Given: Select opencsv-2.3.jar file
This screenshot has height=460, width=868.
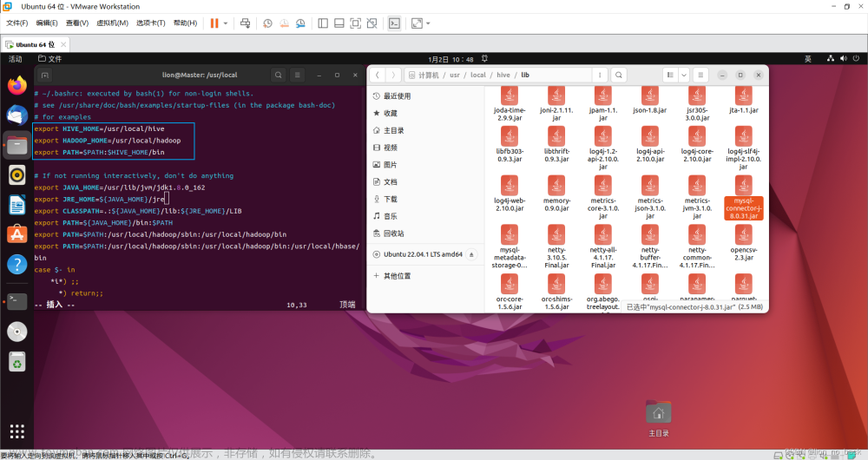Looking at the screenshot, I should point(744,244).
